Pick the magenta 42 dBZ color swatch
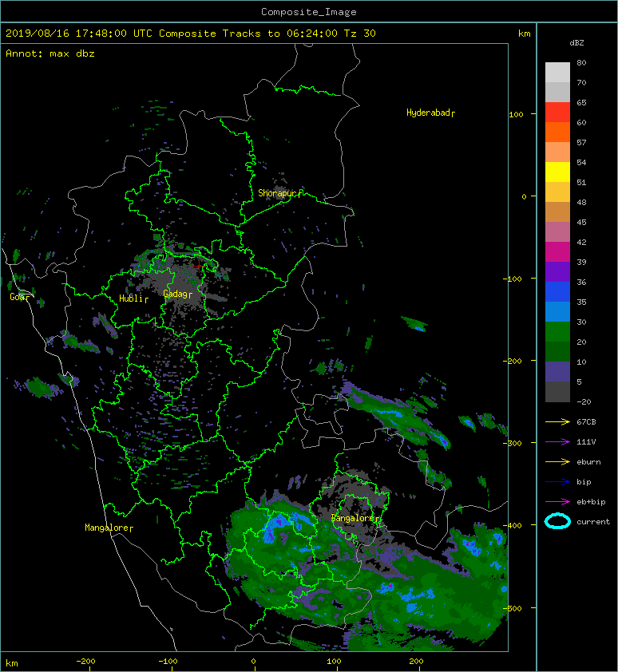Image resolution: width=618 pixels, height=672 pixels. 557,251
